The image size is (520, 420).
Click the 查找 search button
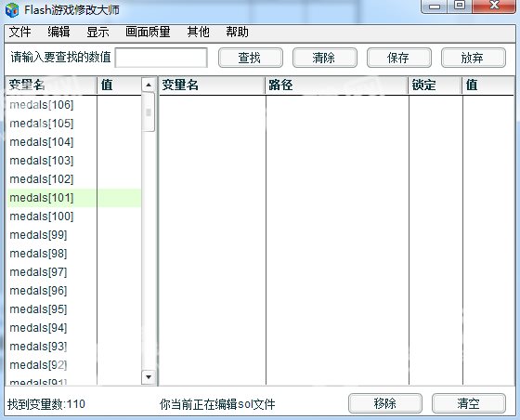click(251, 58)
